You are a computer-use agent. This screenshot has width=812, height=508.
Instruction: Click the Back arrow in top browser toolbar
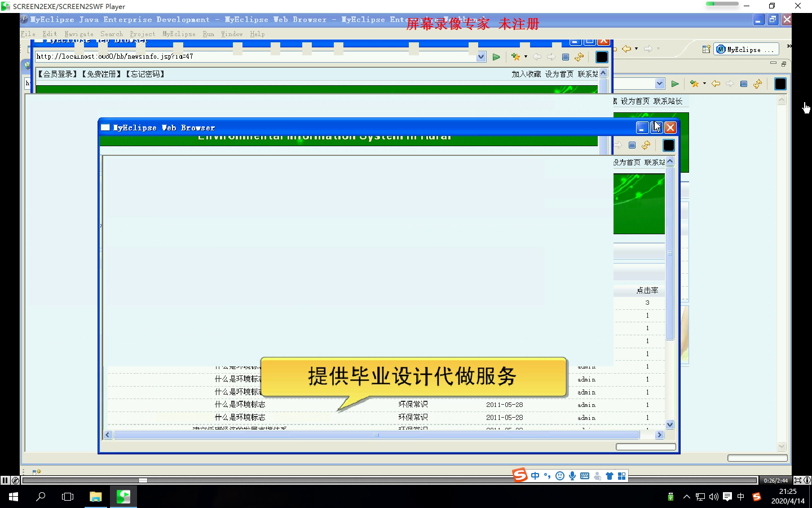[x=537, y=57]
